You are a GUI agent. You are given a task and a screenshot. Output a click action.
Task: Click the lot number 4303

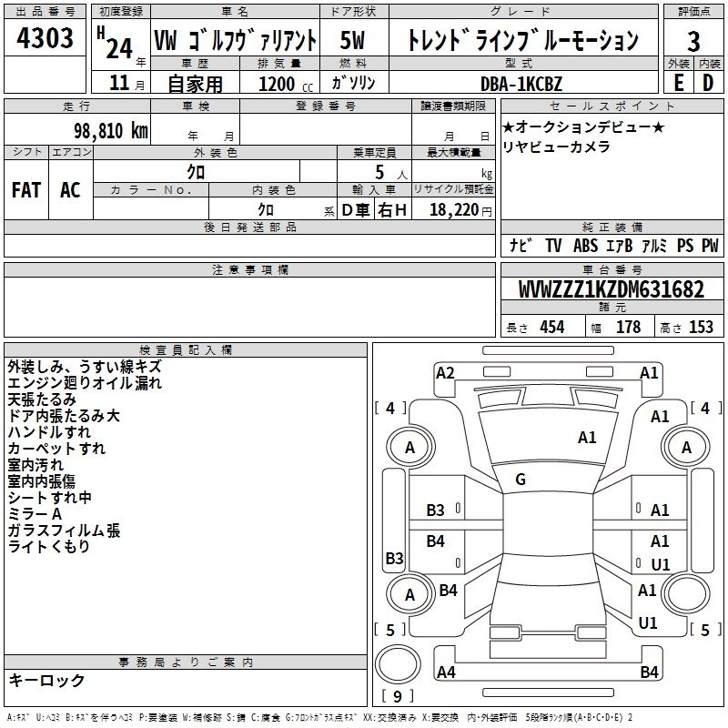coord(45,39)
